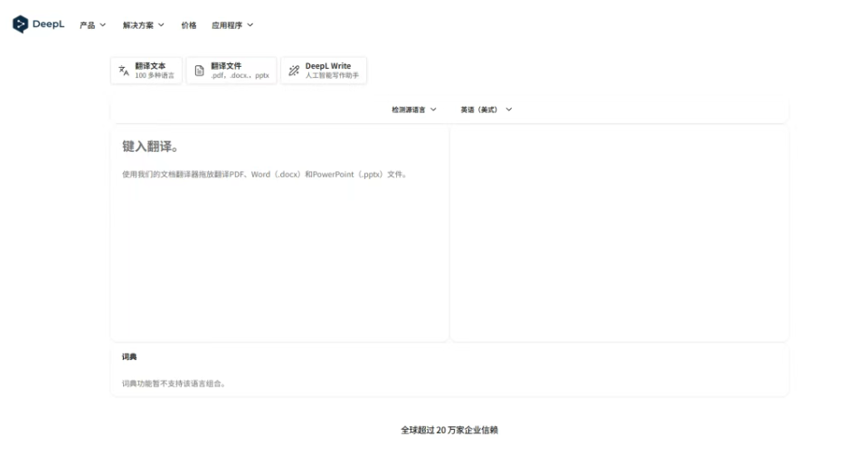Image resolution: width=868 pixels, height=456 pixels.
Task: Select the 翻译文本 tab
Action: [146, 71]
